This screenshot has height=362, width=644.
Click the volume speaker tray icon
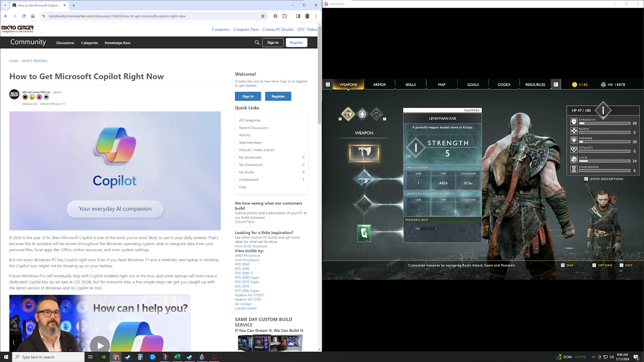pyautogui.click(x=611, y=357)
